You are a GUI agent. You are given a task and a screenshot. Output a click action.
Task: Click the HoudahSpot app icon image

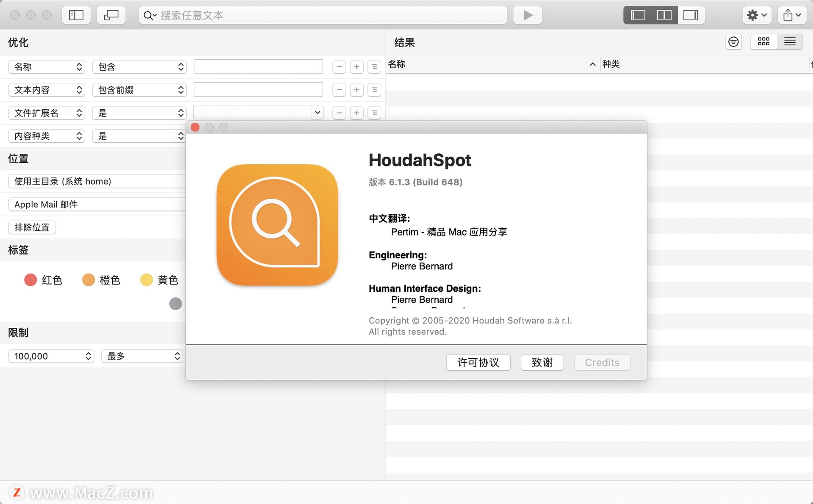pyautogui.click(x=277, y=225)
